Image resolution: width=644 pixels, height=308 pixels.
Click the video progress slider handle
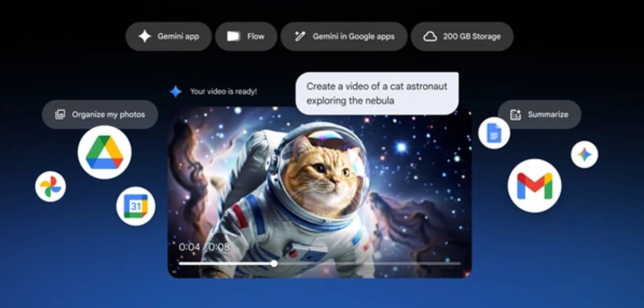274,263
